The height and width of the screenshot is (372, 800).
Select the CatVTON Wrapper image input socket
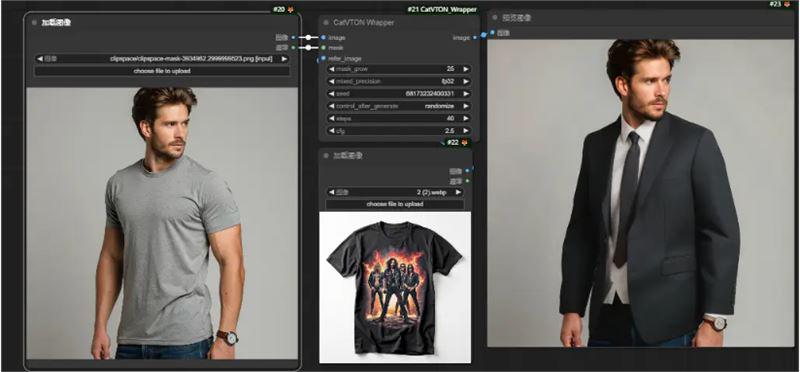pyautogui.click(x=323, y=38)
